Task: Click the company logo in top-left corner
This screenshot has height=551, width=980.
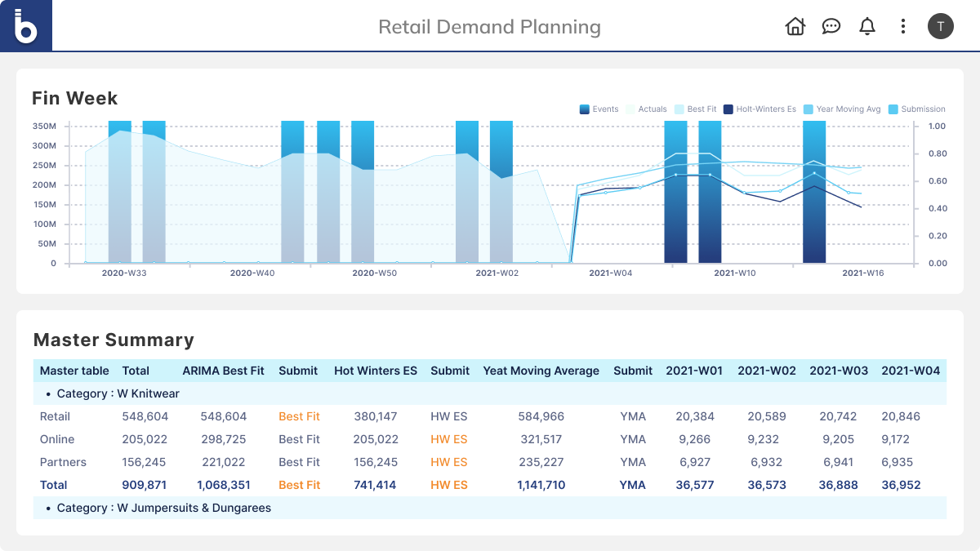Action: pos(26,26)
